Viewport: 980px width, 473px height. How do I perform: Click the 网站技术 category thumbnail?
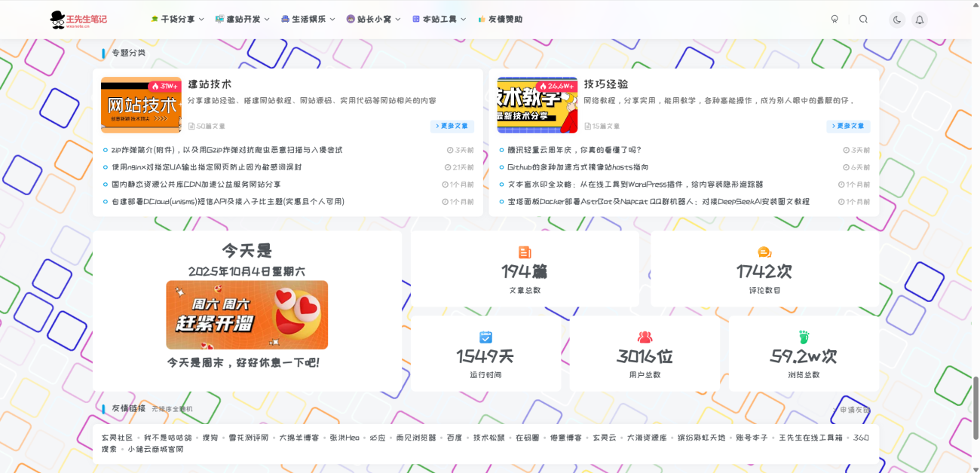click(x=141, y=105)
